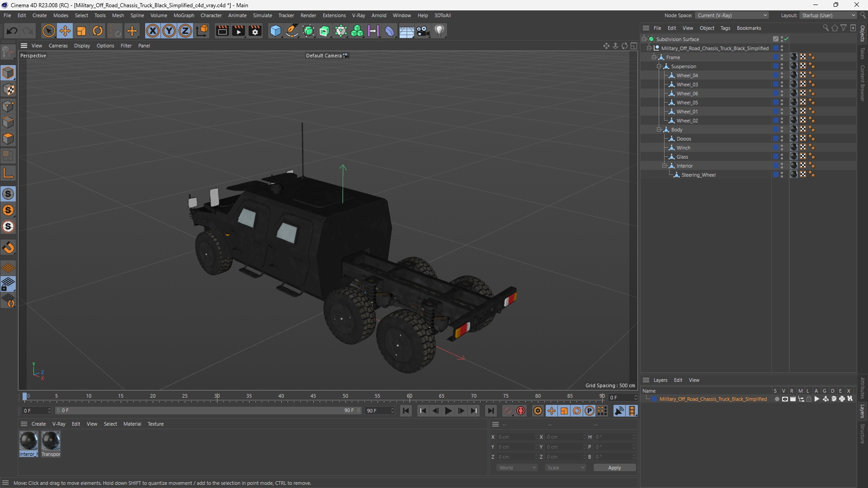This screenshot has height=488, width=868.
Task: Open Object Manager Tags menu
Action: coord(725,28)
